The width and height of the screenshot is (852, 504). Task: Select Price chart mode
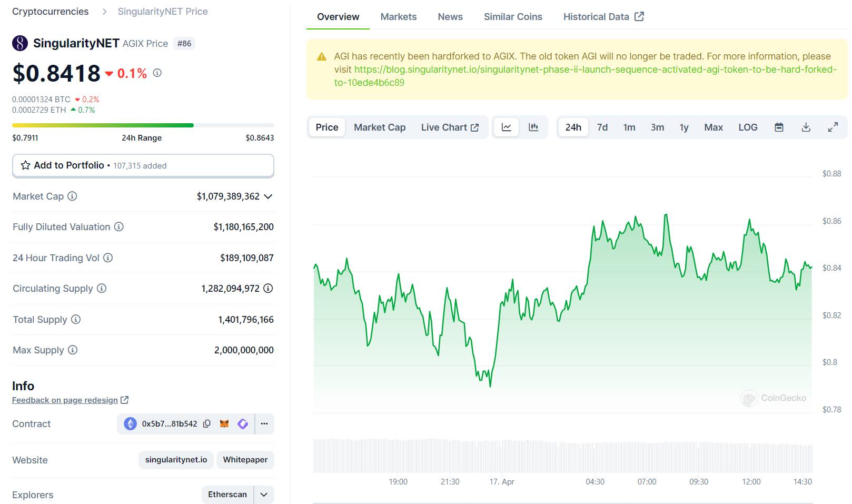tap(327, 127)
